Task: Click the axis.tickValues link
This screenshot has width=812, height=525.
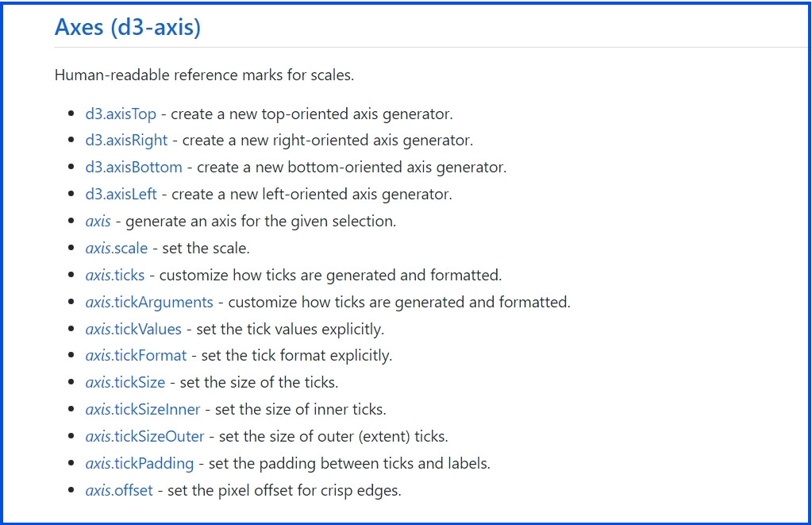Action: click(133, 329)
